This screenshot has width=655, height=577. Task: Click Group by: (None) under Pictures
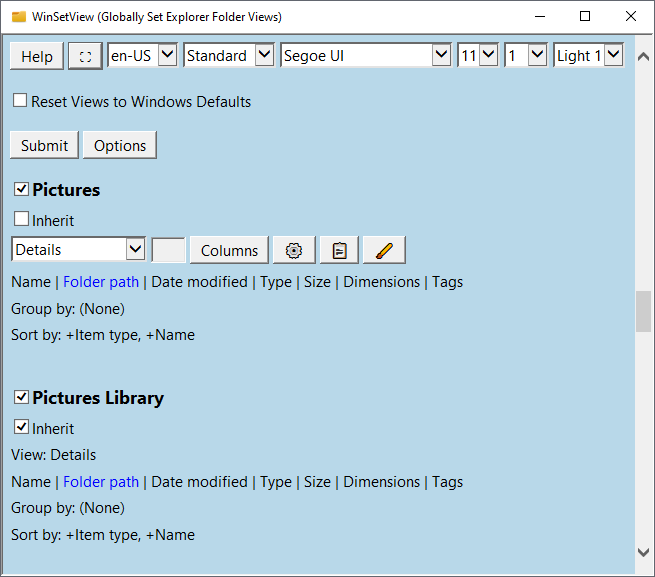tap(68, 309)
